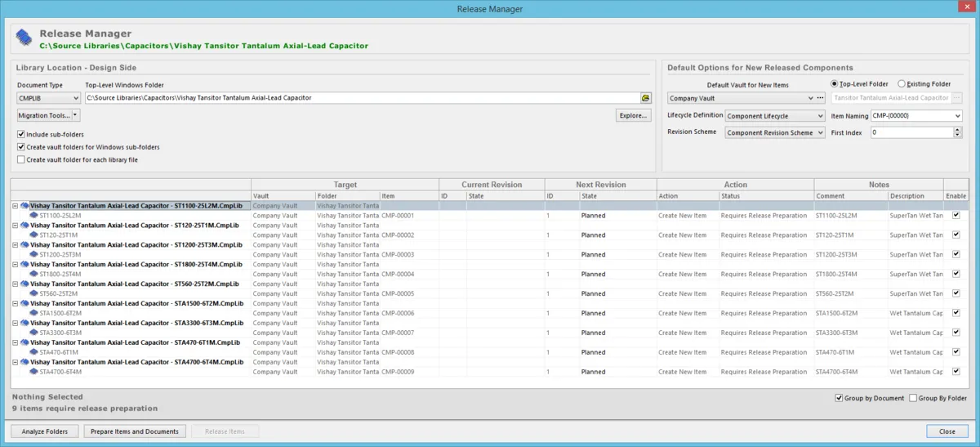Collapse the STA4700-6T4M.CmpLib tree node
980x447 pixels.
click(16, 363)
